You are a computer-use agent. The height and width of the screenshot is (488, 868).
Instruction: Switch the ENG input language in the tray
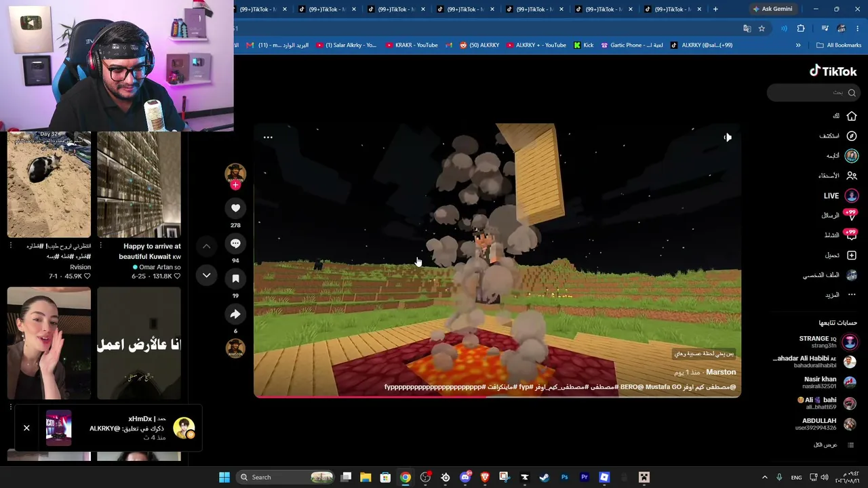pos(797,477)
